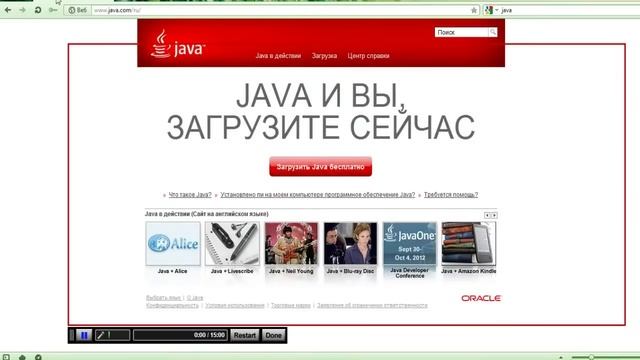Click the Загрузить Java бесплатно button
The height and width of the screenshot is (360, 640).
click(320, 167)
